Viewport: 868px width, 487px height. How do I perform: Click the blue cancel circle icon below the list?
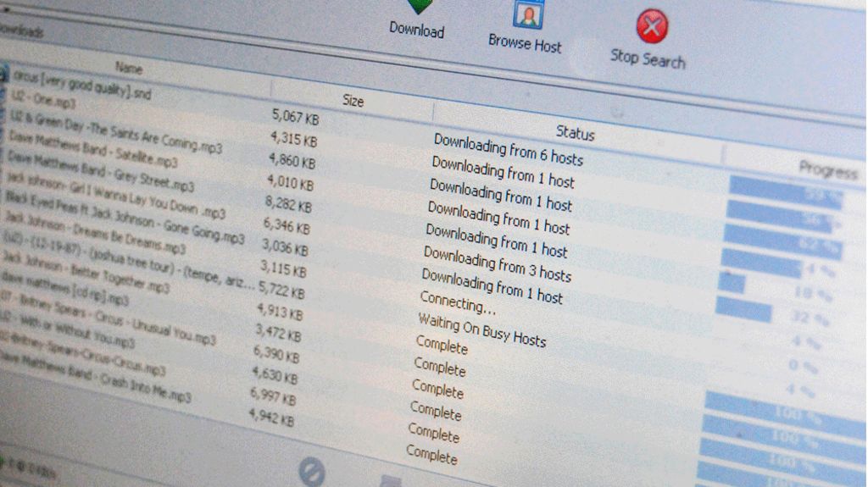coord(312,472)
